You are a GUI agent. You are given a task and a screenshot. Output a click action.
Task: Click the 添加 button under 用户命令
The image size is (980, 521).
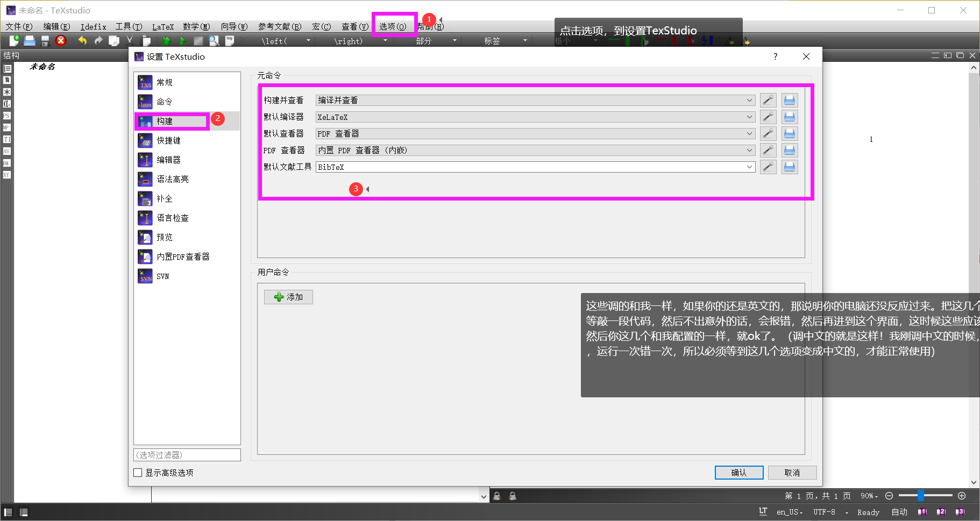[x=288, y=297]
